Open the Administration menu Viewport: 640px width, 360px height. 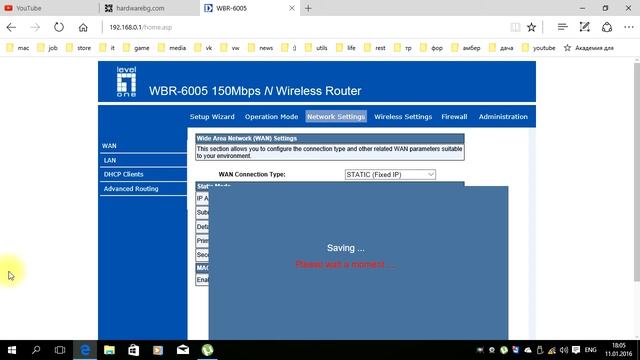click(x=503, y=117)
